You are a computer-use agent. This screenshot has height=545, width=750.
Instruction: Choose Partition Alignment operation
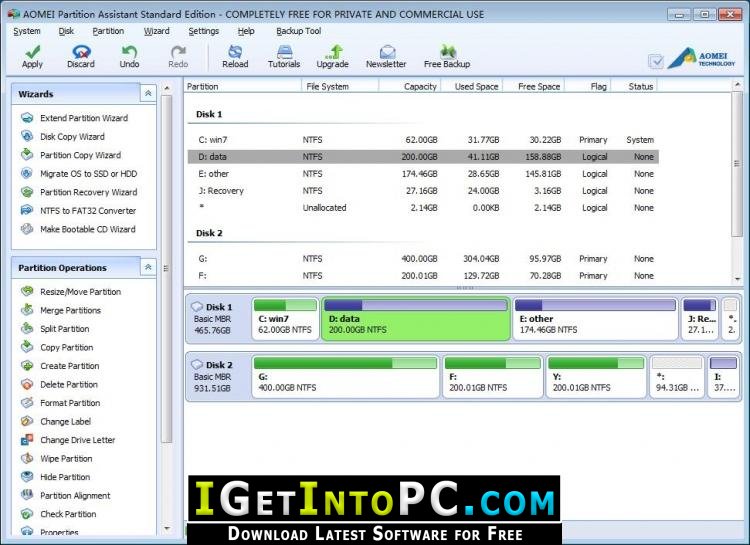66,496
